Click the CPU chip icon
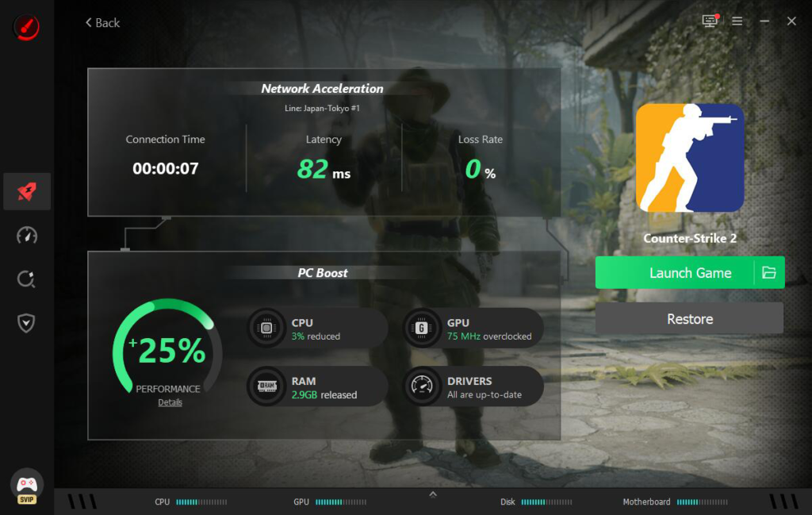Viewport: 812px width, 515px height. click(266, 328)
